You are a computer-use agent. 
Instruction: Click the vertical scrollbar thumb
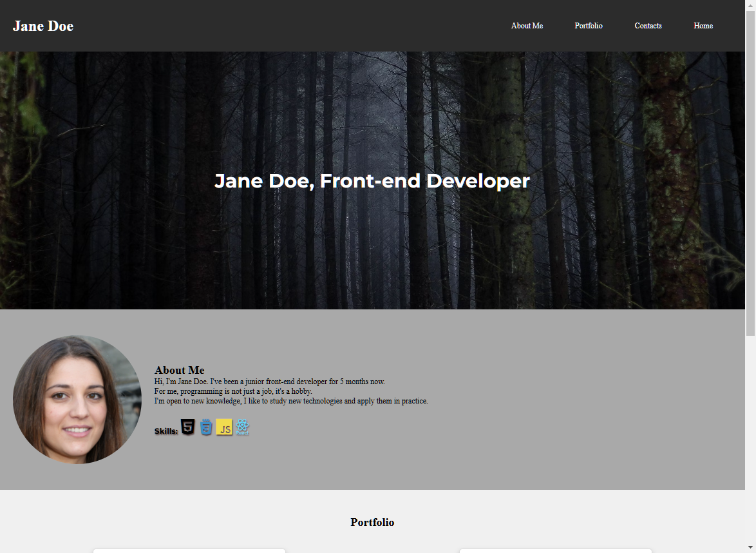click(751, 173)
